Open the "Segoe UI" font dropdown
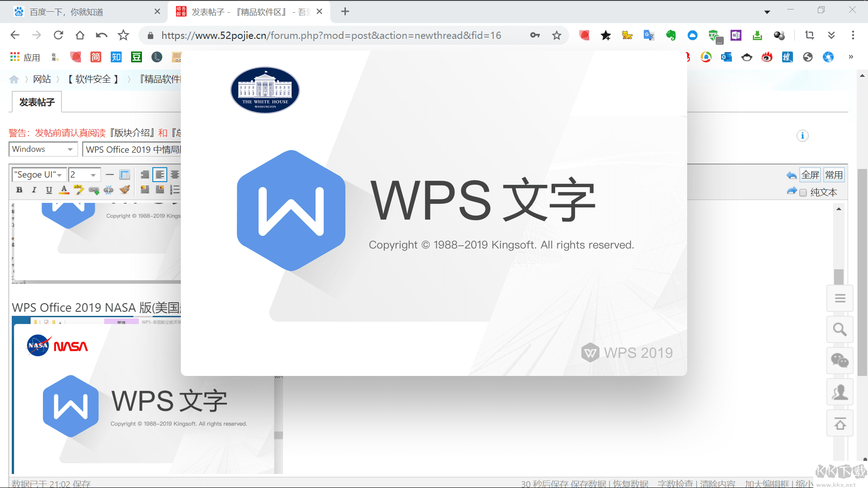This screenshot has height=488, width=868. tap(39, 174)
